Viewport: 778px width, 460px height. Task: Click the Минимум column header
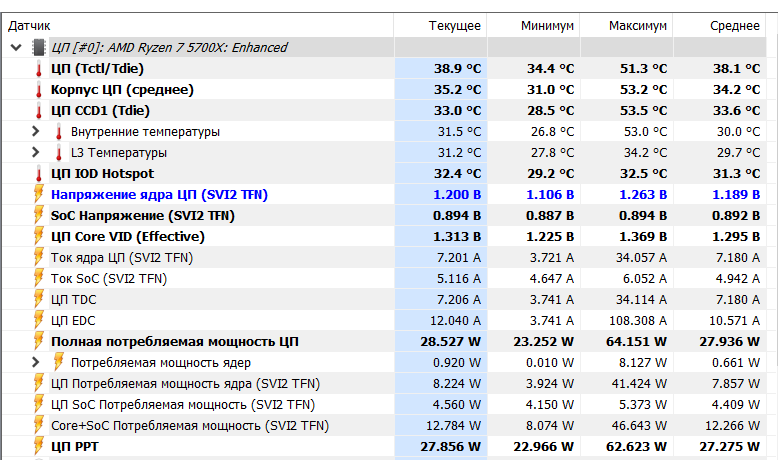pos(547,25)
